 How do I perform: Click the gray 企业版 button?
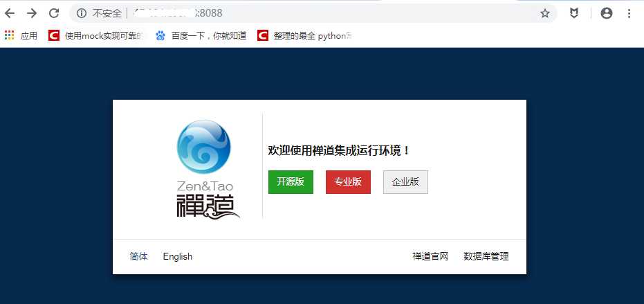(406, 182)
